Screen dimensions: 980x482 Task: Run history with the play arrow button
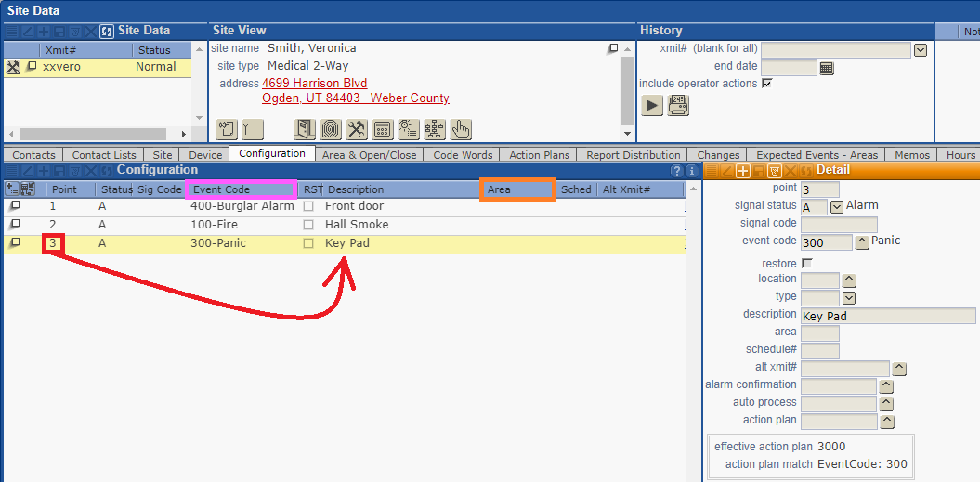tap(652, 105)
